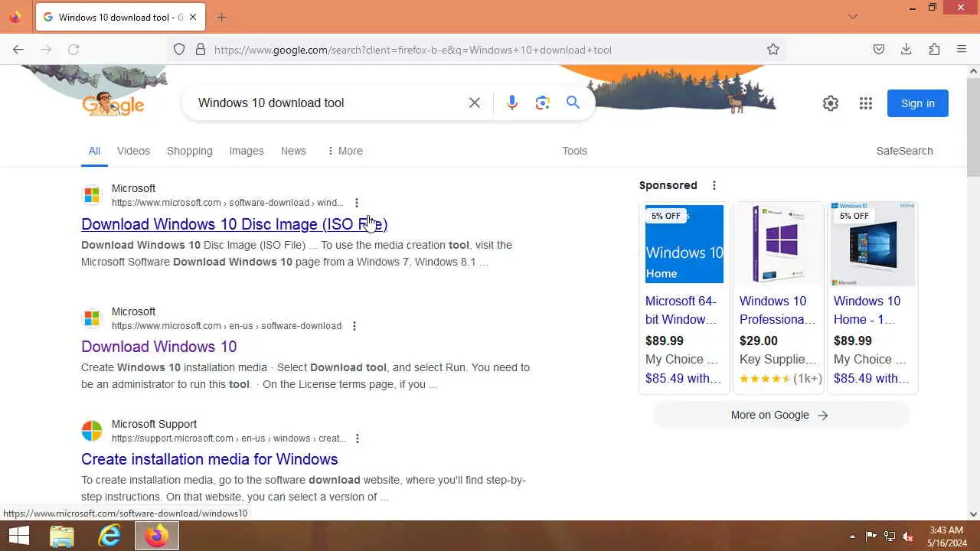Open the tracking protection shield icon
980x551 pixels.
pos(179,50)
